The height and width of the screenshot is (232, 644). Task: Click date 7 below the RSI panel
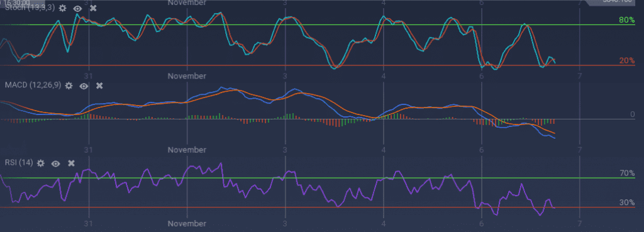click(579, 223)
